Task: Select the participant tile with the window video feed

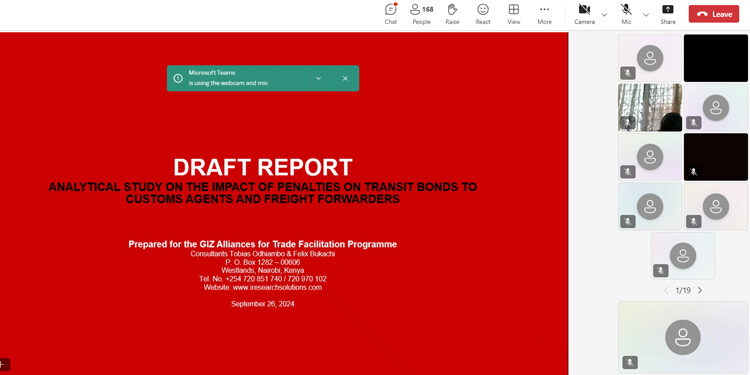Action: pyautogui.click(x=650, y=107)
